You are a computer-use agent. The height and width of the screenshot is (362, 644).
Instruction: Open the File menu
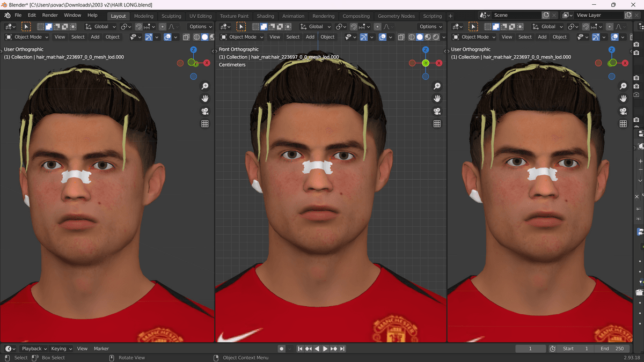(x=18, y=16)
